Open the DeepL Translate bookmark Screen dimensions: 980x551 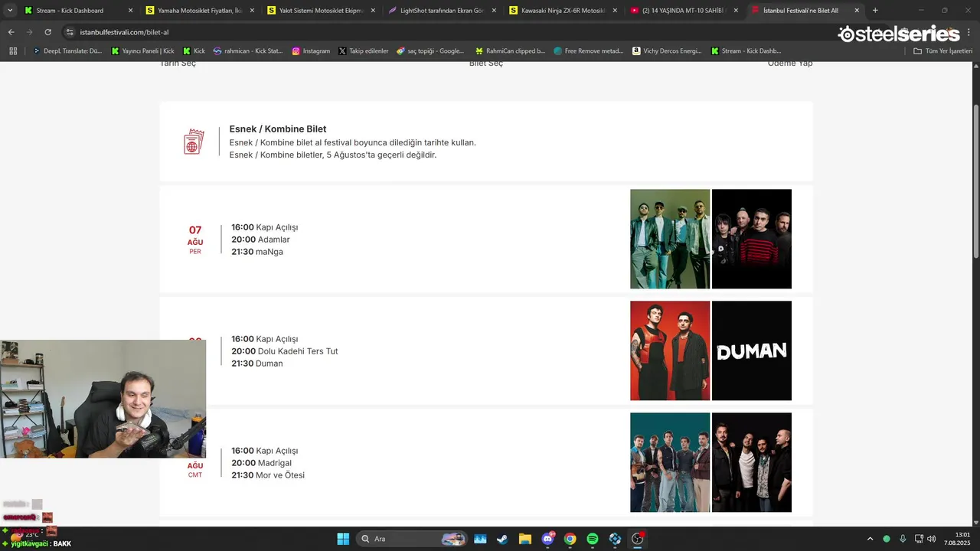67,51
